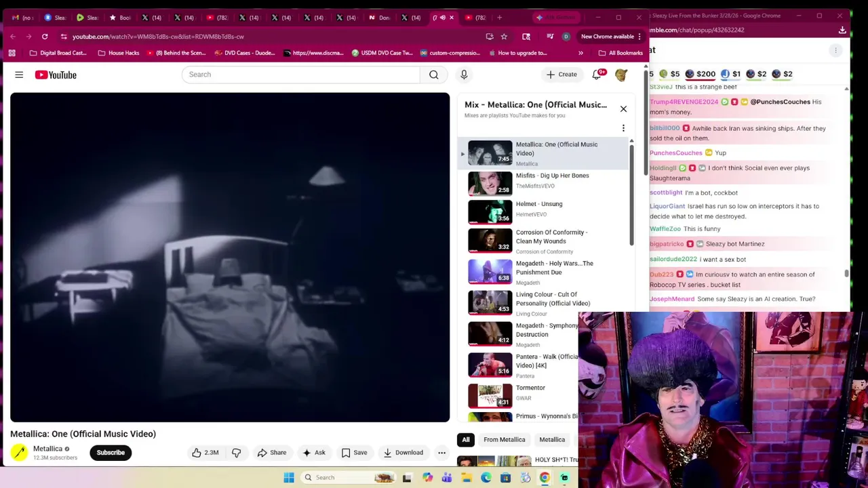868x488 pixels.
Task: Switch to the Don tab
Action: [379, 18]
